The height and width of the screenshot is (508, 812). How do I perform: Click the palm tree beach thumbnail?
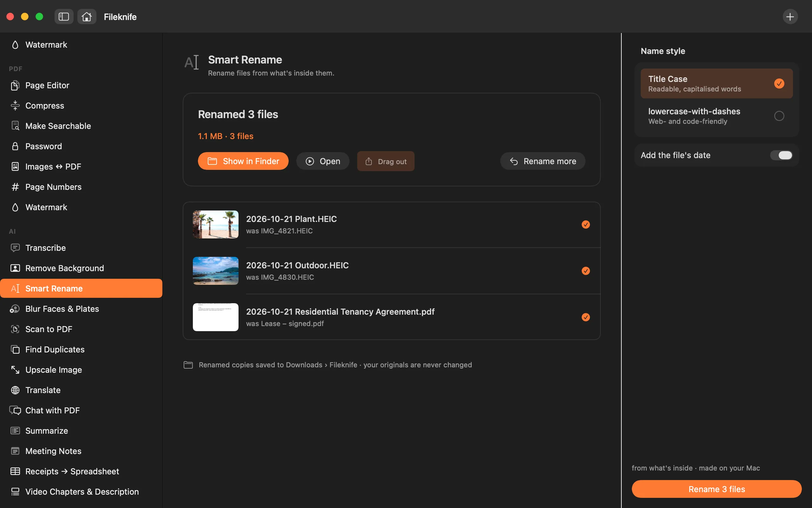[215, 224]
